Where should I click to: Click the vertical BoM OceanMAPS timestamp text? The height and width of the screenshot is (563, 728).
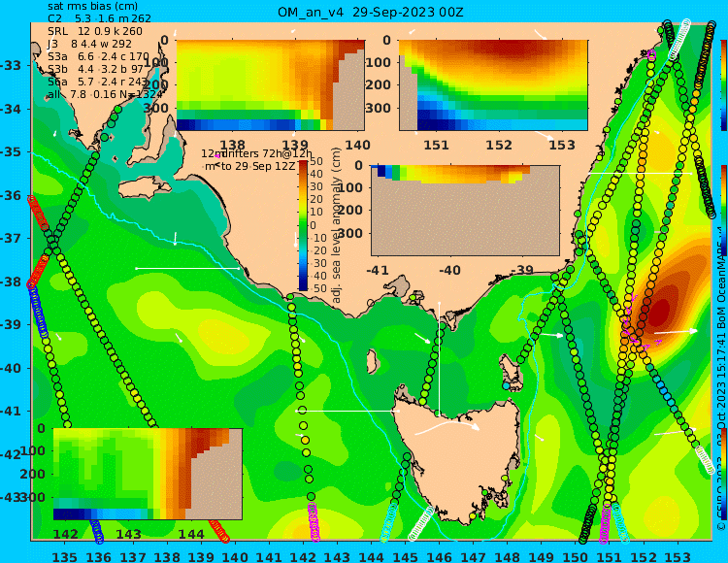pos(721,381)
